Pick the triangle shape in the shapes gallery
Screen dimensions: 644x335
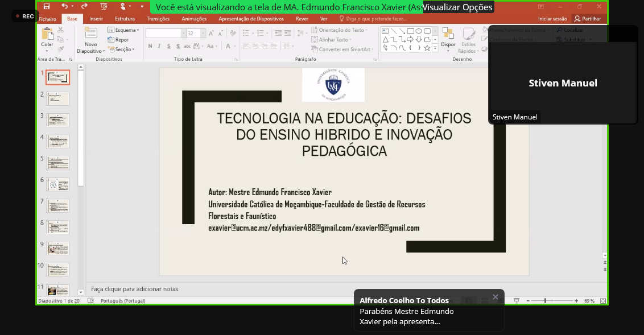[x=385, y=39]
